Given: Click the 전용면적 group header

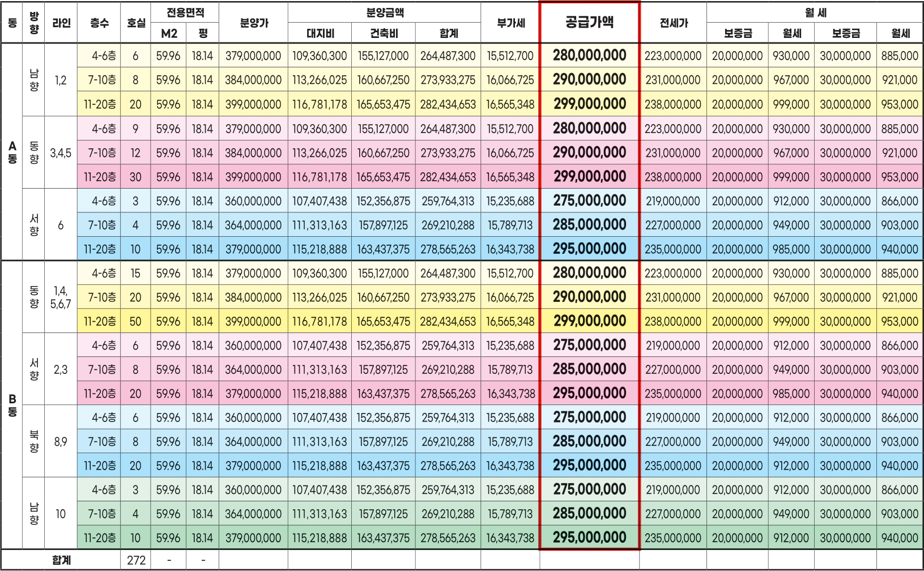Looking at the screenshot, I should click(x=185, y=12).
